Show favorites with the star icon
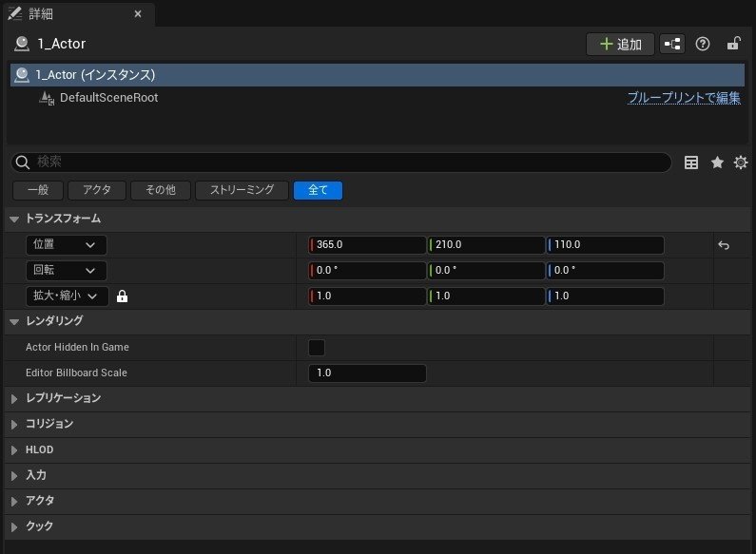This screenshot has height=554, width=756. pos(717,162)
